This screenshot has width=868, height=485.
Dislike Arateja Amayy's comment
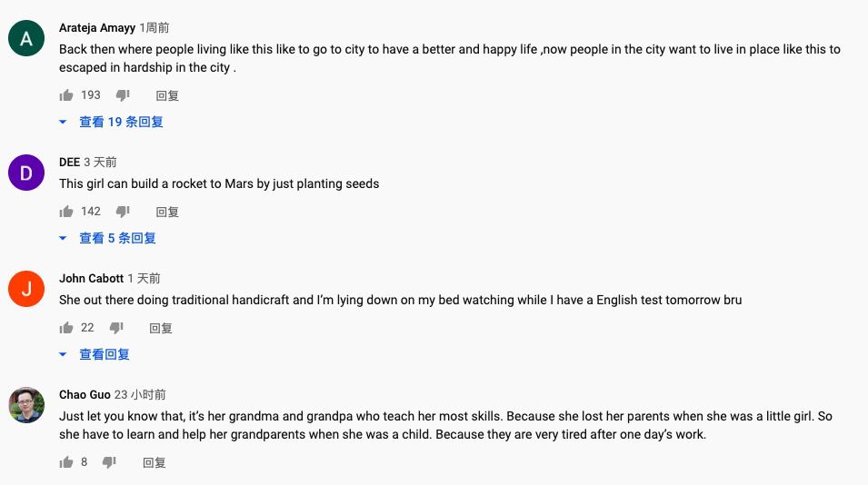point(123,95)
